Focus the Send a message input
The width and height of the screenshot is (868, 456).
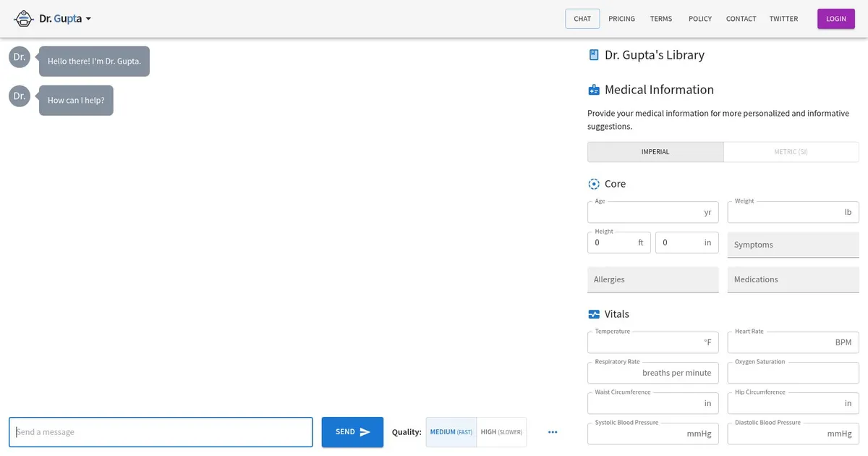161,432
